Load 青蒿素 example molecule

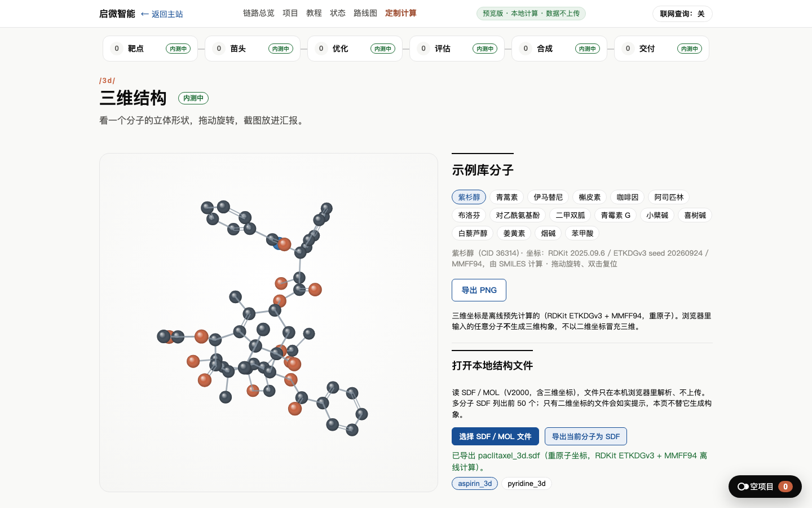pos(507,197)
